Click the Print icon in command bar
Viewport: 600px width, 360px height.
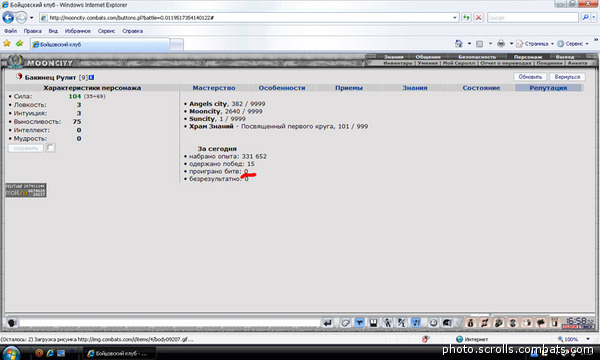[x=501, y=44]
